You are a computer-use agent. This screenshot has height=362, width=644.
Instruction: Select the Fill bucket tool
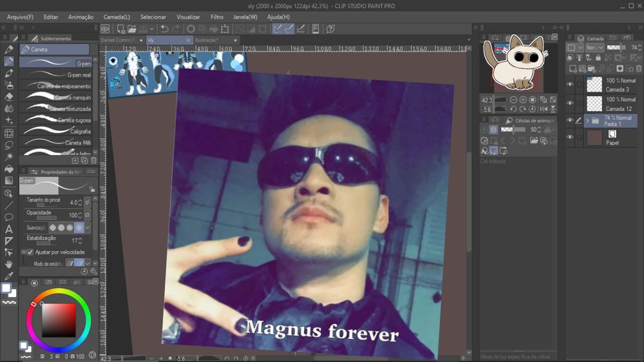pyautogui.click(x=9, y=169)
